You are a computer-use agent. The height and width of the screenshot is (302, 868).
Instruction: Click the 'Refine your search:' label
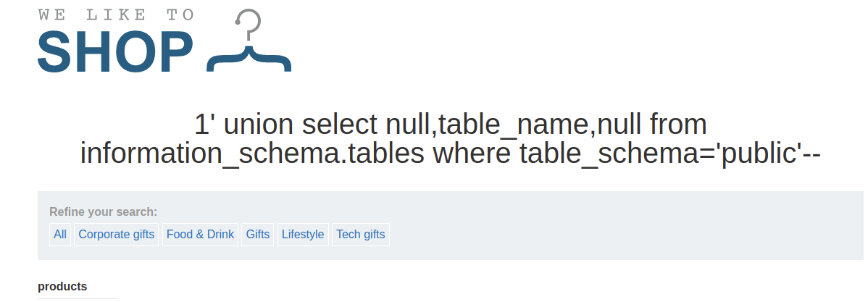click(x=103, y=212)
